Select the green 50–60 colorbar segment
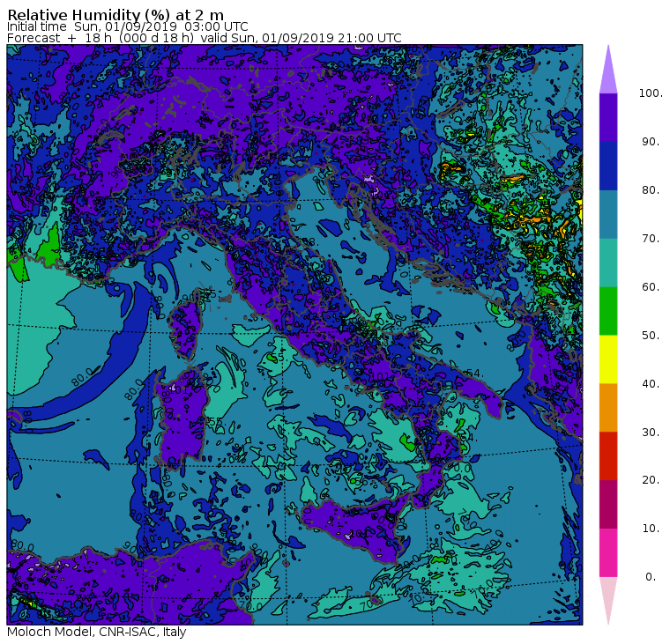Viewport: 670px width, 644px height. click(x=608, y=311)
